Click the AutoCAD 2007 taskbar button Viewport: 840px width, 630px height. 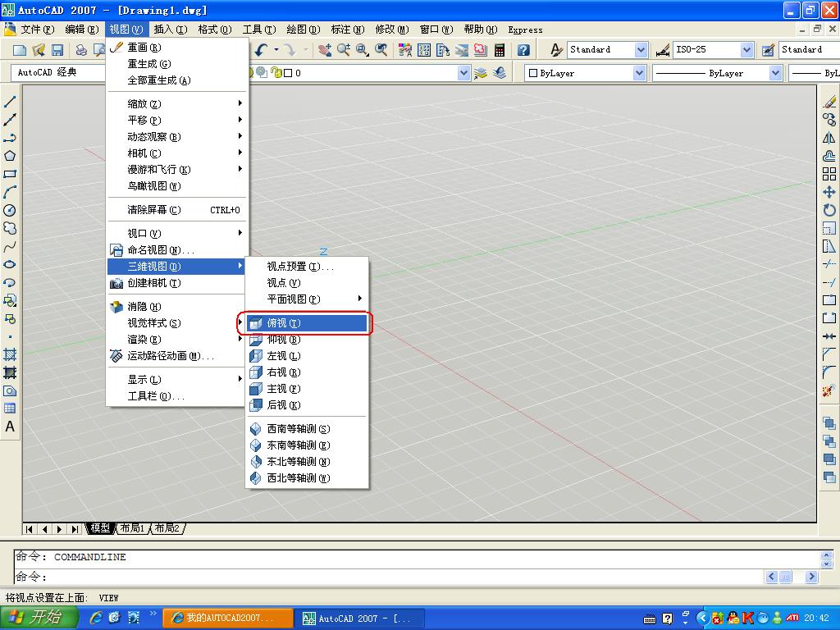(360, 619)
